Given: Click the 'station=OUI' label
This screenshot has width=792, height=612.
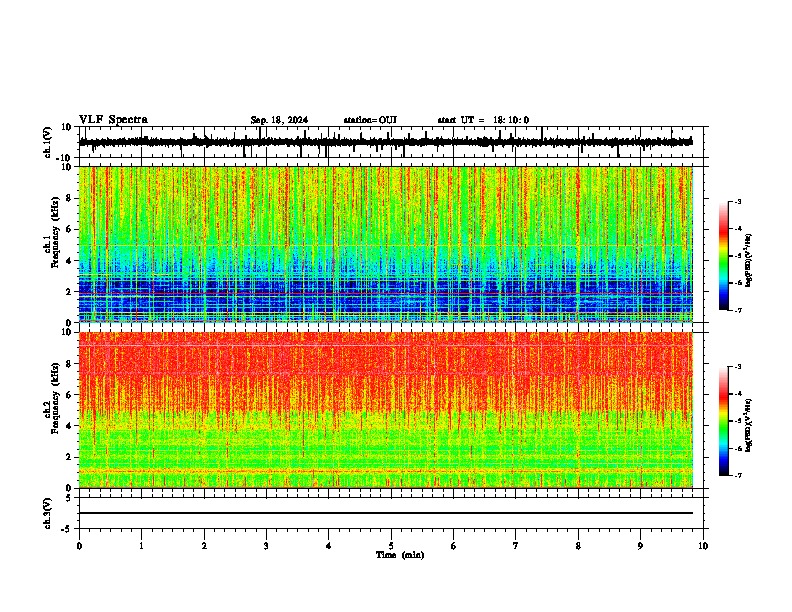Looking at the screenshot, I should (x=370, y=120).
